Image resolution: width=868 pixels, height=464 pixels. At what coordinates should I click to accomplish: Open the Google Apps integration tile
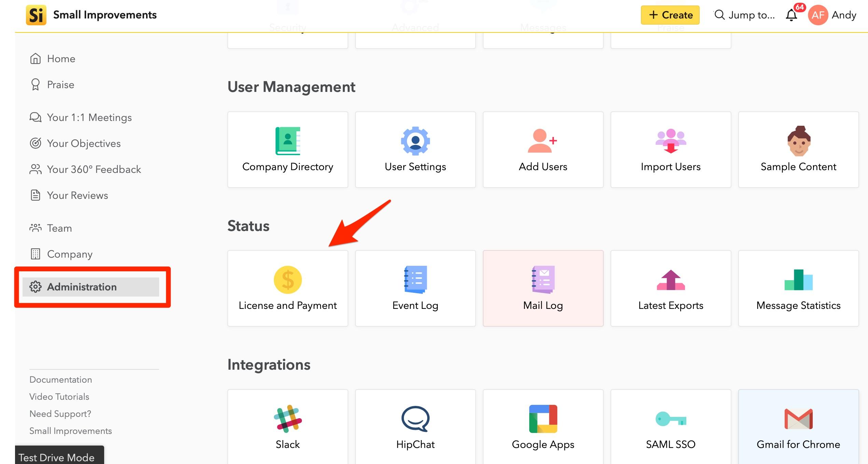coord(543,427)
